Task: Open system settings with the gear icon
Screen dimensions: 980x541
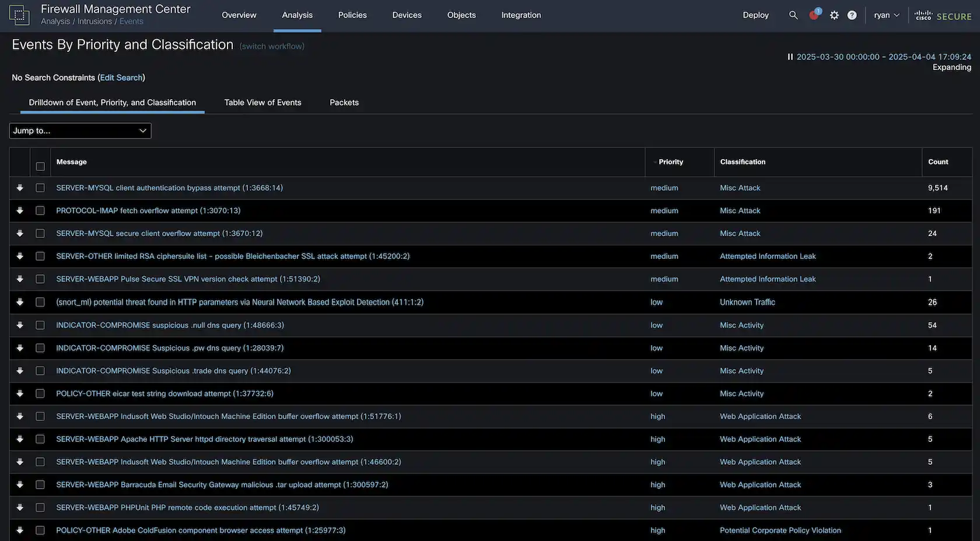Action: tap(834, 15)
